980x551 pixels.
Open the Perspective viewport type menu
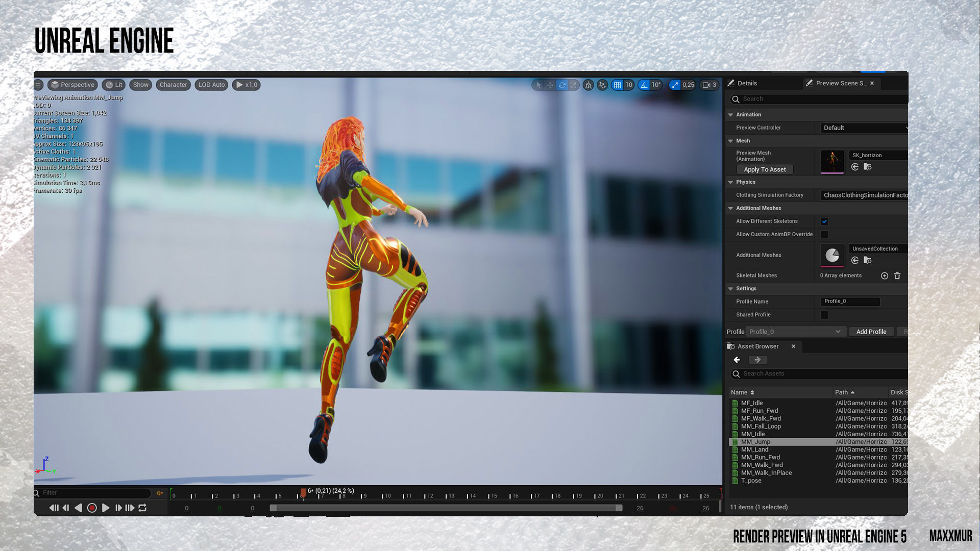pyautogui.click(x=72, y=85)
